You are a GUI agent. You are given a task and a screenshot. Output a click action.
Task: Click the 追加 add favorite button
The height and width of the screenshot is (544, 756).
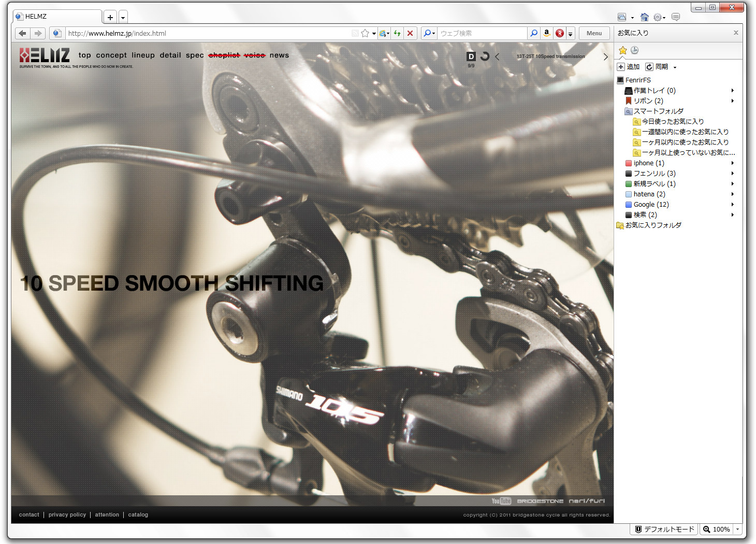629,67
